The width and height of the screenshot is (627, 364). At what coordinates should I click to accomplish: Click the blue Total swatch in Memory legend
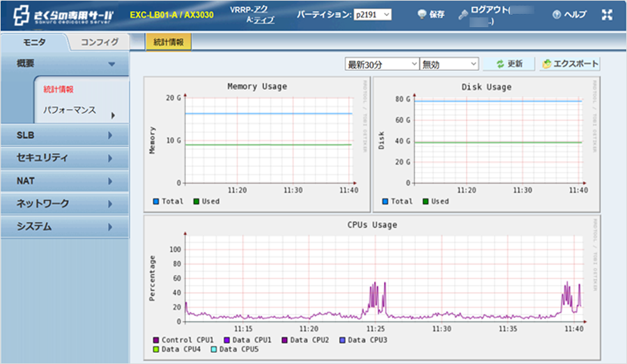[154, 201]
